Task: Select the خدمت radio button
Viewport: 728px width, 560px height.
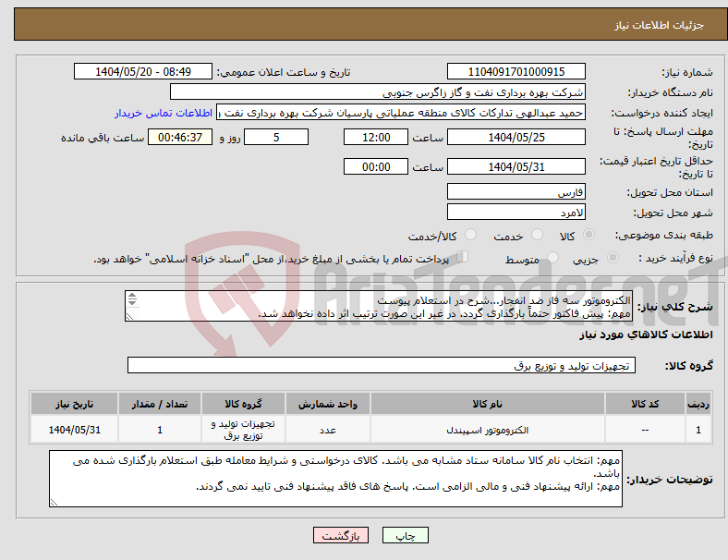Action: click(x=537, y=235)
